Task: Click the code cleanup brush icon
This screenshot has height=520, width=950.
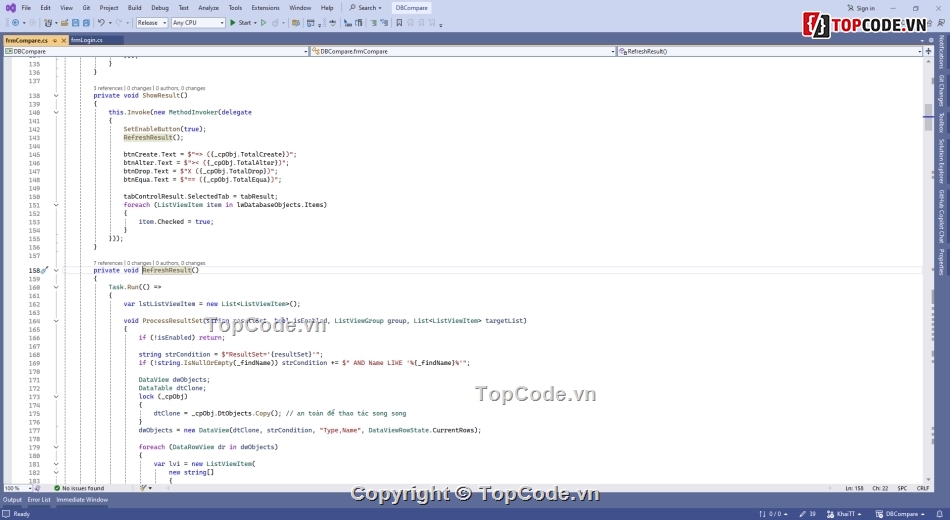Action: click(x=144, y=488)
